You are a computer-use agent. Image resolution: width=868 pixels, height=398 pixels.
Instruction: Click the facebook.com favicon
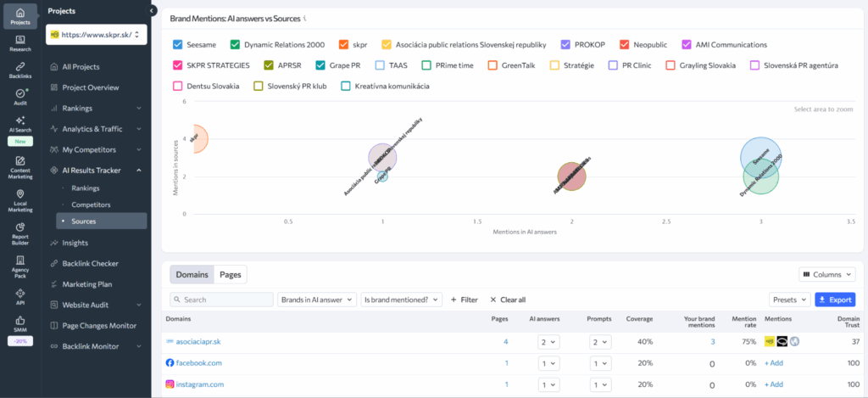point(170,363)
